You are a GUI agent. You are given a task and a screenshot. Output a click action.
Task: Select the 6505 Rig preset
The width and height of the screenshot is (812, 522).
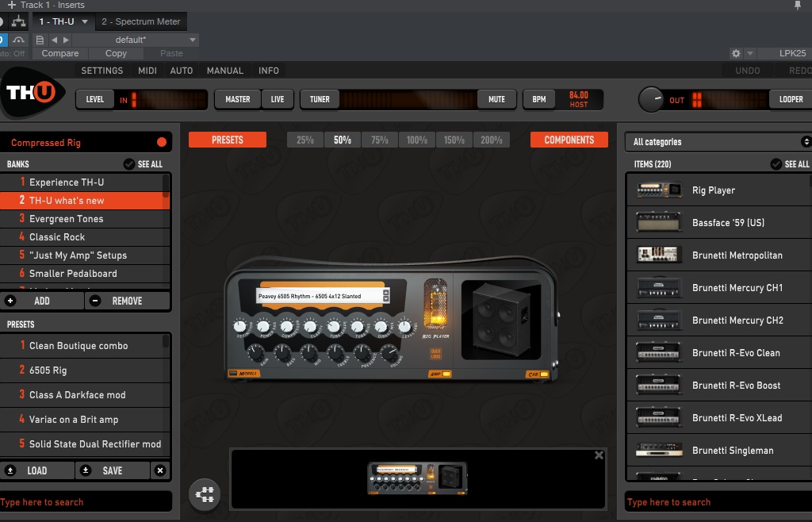84,370
